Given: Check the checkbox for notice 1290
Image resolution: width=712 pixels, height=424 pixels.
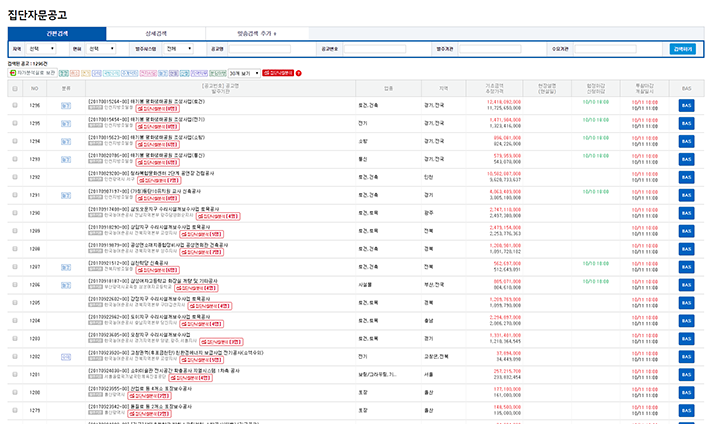Looking at the screenshot, I should (x=15, y=213).
